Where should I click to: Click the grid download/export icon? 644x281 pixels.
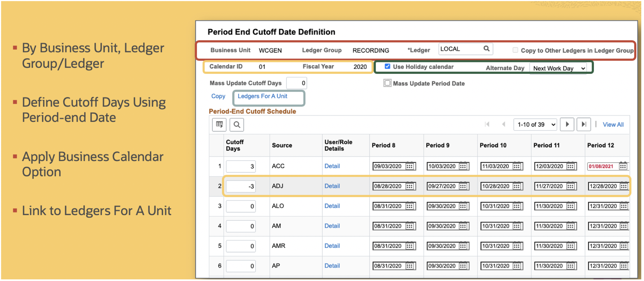(x=219, y=125)
